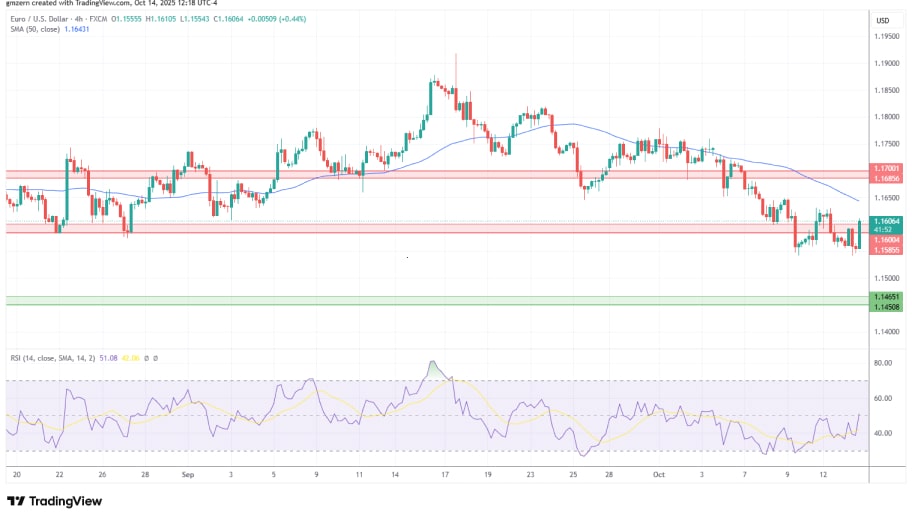
Task: Click the USD currency label on price axis
Action: pos(882,20)
